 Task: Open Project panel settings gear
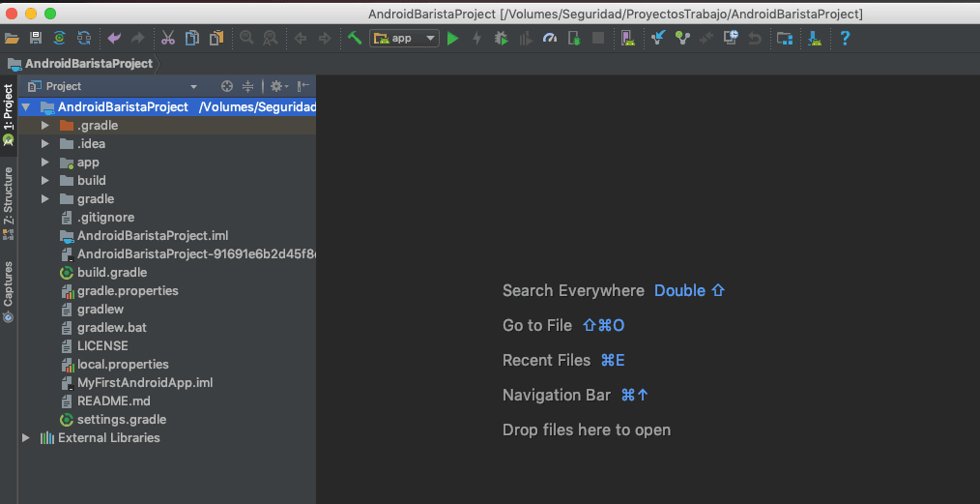[278, 86]
